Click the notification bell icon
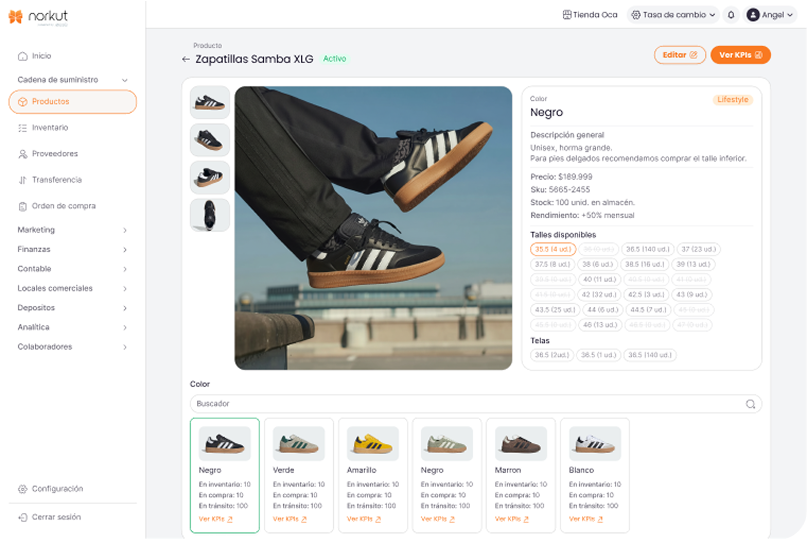This screenshot has height=540, width=807. 731,15
